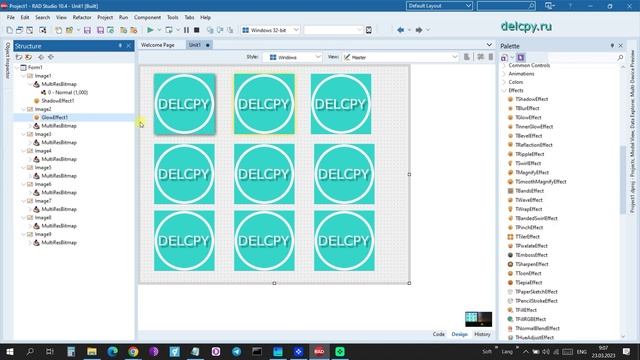Select Image5 in the Structure tree

tap(43, 167)
